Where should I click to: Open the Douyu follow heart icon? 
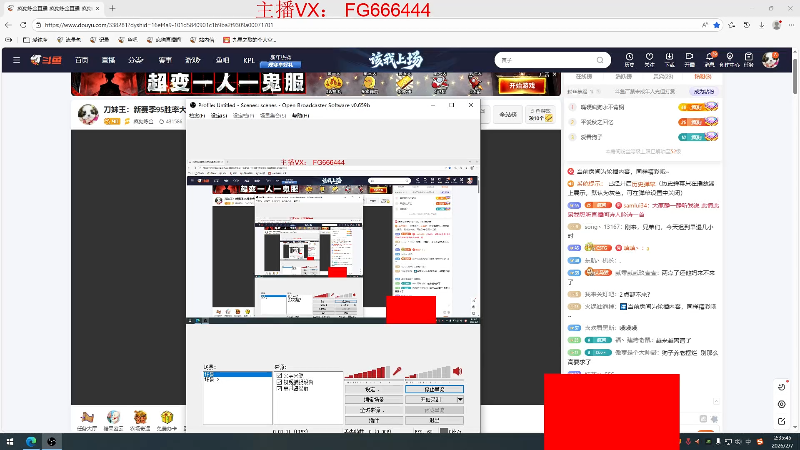point(649,60)
